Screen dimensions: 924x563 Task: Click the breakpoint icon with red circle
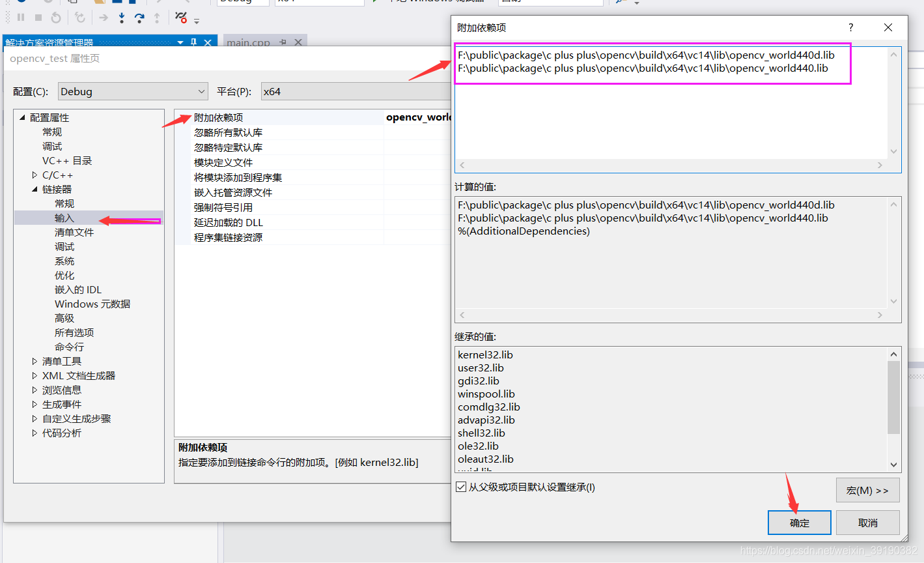pos(182,18)
